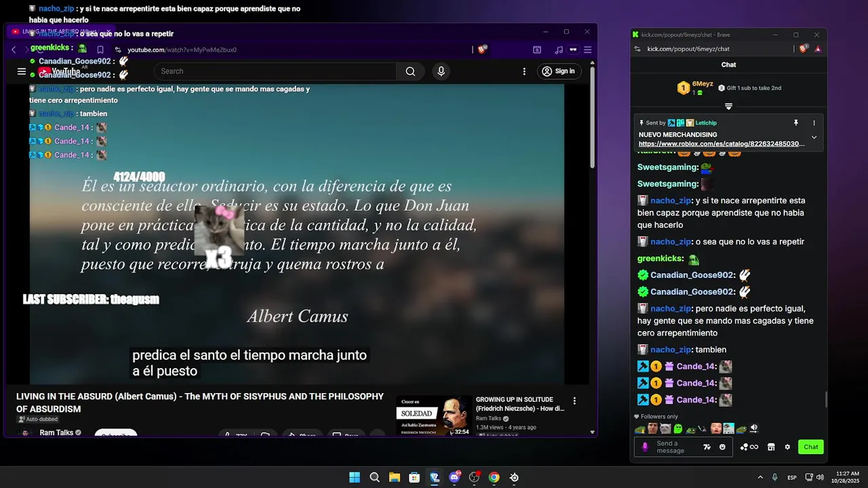Open Windows taskbar Search
868x488 pixels.
coord(374,477)
